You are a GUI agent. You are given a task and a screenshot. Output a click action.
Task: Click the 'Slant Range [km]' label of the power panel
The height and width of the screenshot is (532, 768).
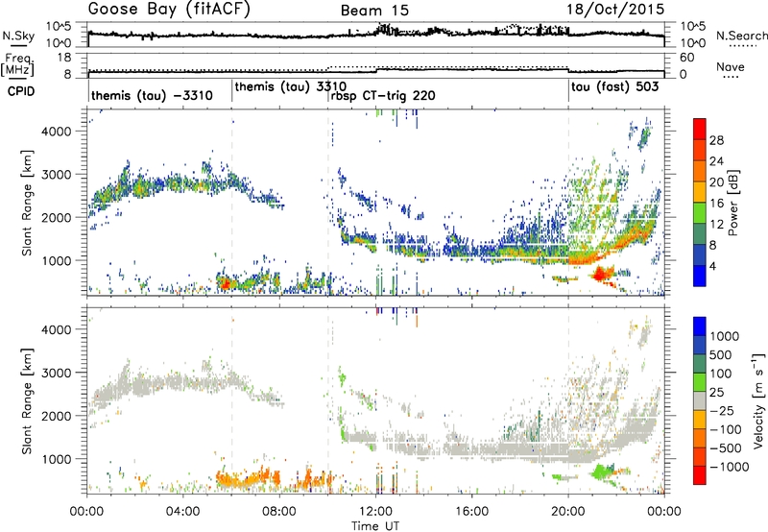27,203
